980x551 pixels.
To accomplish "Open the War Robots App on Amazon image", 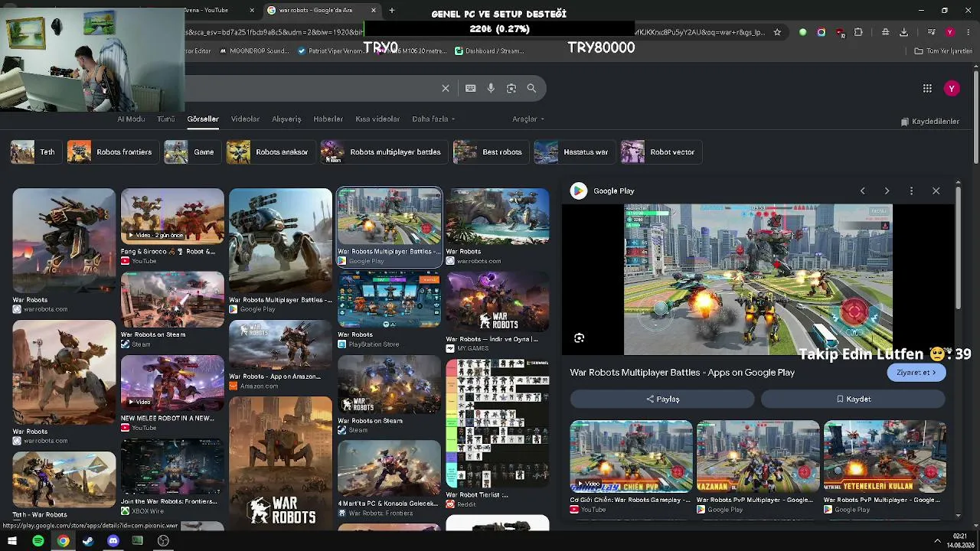I will [280, 344].
